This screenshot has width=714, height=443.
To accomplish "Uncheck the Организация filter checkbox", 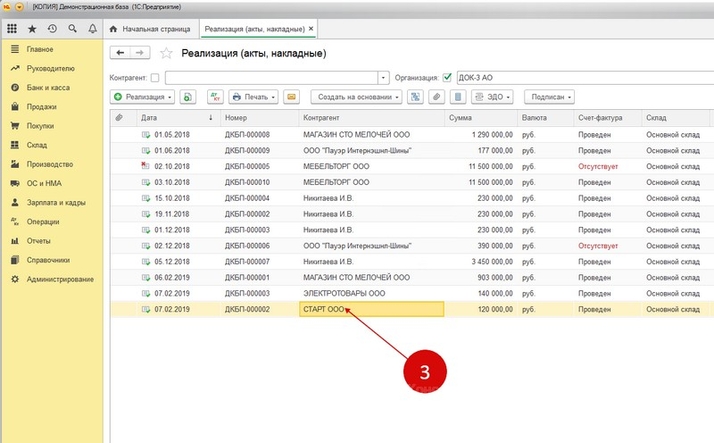I will [x=447, y=77].
